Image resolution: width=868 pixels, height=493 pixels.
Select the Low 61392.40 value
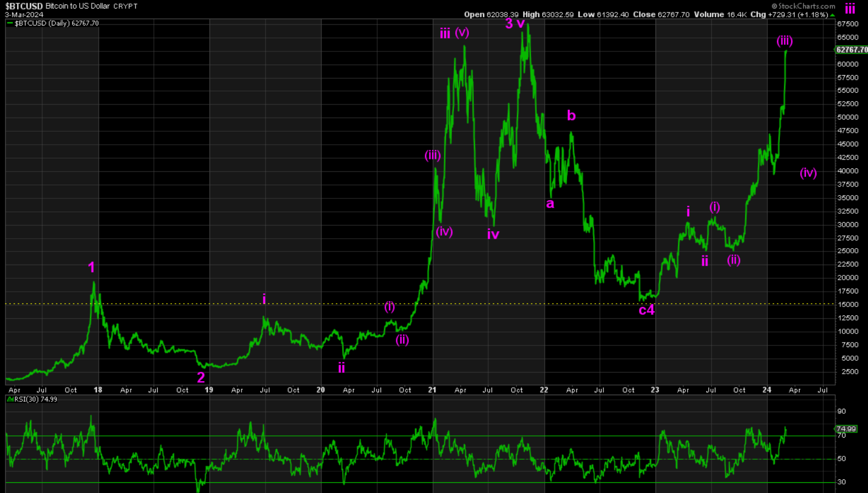[603, 15]
